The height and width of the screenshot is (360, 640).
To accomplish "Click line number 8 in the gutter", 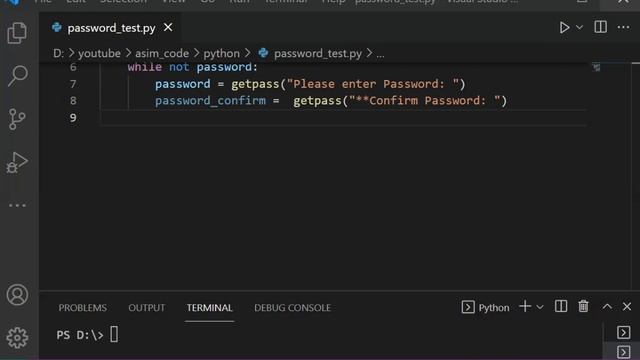I will 73,101.
